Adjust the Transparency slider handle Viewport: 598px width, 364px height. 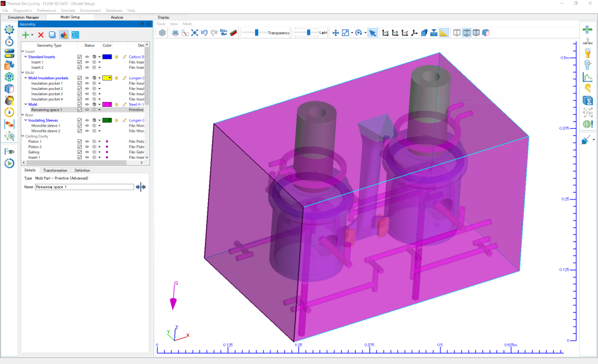[256, 33]
